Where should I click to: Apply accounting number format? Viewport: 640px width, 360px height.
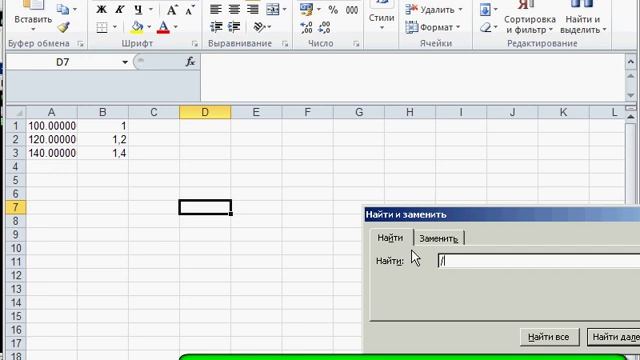(306, 9)
